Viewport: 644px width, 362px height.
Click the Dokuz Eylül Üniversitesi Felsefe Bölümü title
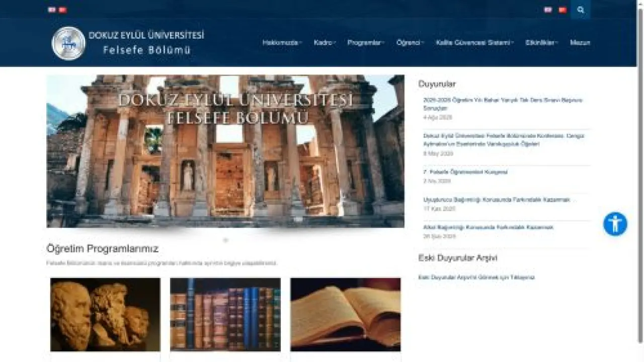point(146,43)
